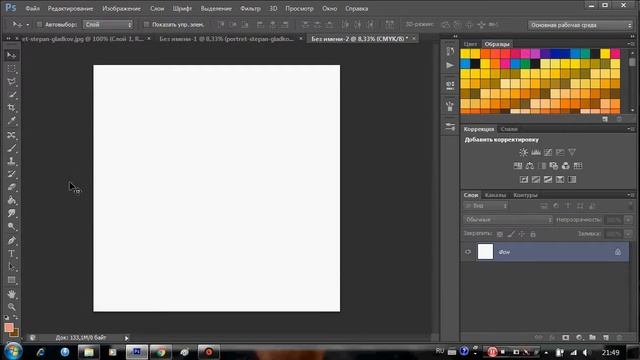The width and height of the screenshot is (640, 360).
Task: Toggle lock image pixels brush icon
Action: (511, 234)
